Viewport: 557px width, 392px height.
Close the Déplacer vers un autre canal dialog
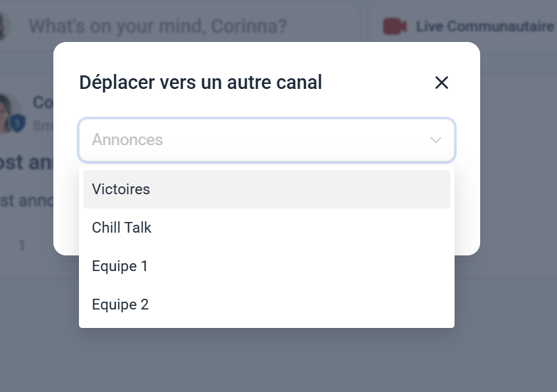point(442,83)
